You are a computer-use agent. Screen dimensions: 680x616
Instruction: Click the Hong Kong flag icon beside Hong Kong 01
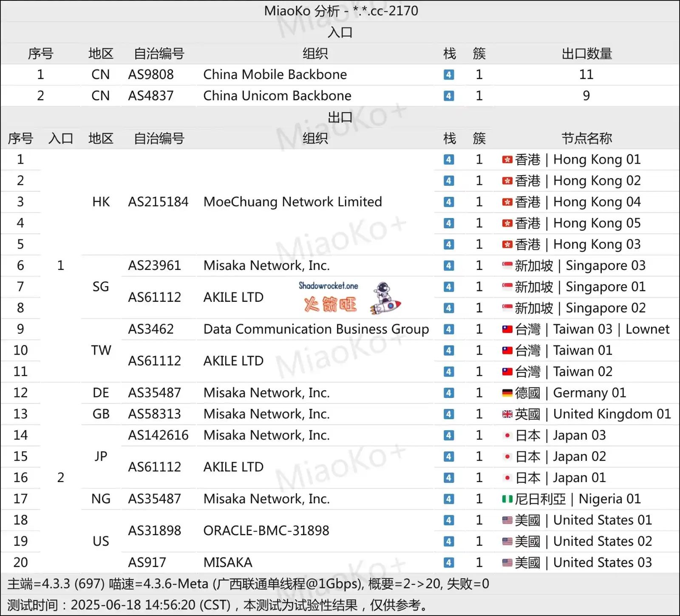pos(507,160)
